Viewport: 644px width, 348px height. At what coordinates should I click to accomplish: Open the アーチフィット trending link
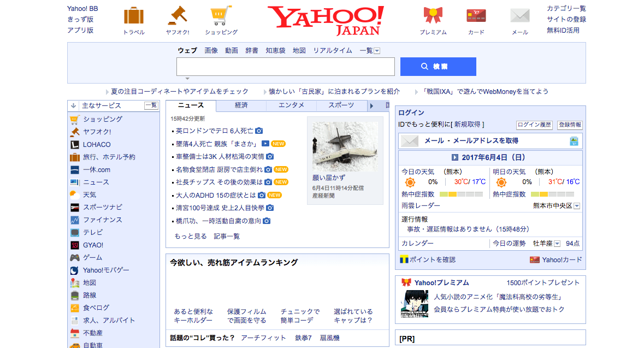tap(263, 338)
